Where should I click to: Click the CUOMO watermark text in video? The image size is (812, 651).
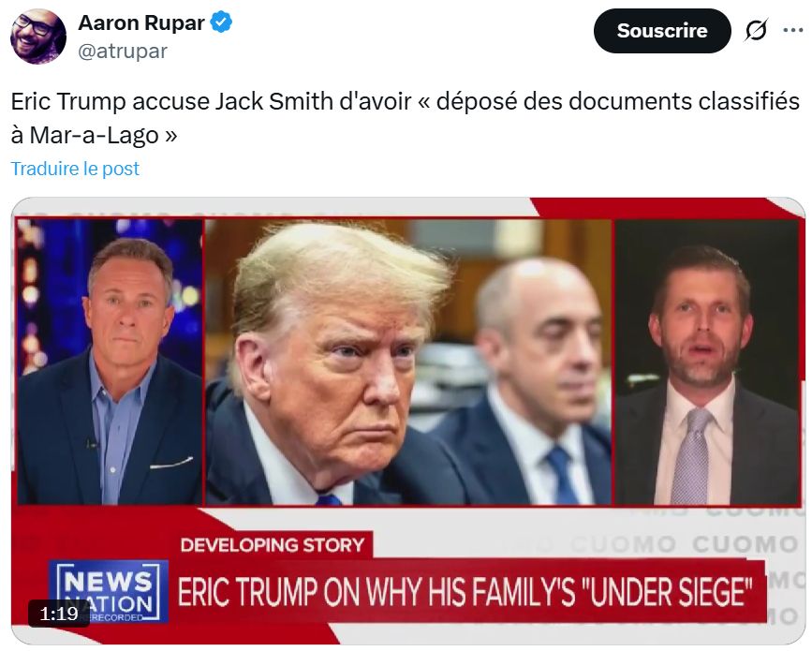pyautogui.click(x=745, y=544)
